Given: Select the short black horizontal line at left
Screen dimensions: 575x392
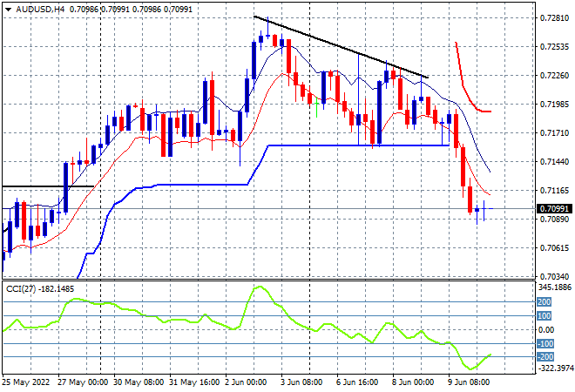Looking at the screenshot, I should tap(48, 186).
